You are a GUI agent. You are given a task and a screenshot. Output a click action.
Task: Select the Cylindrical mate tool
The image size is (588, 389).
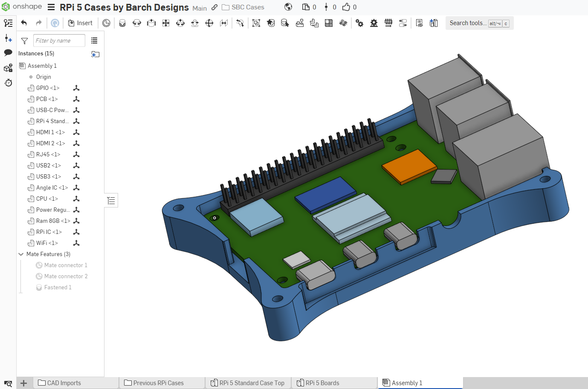coord(180,23)
